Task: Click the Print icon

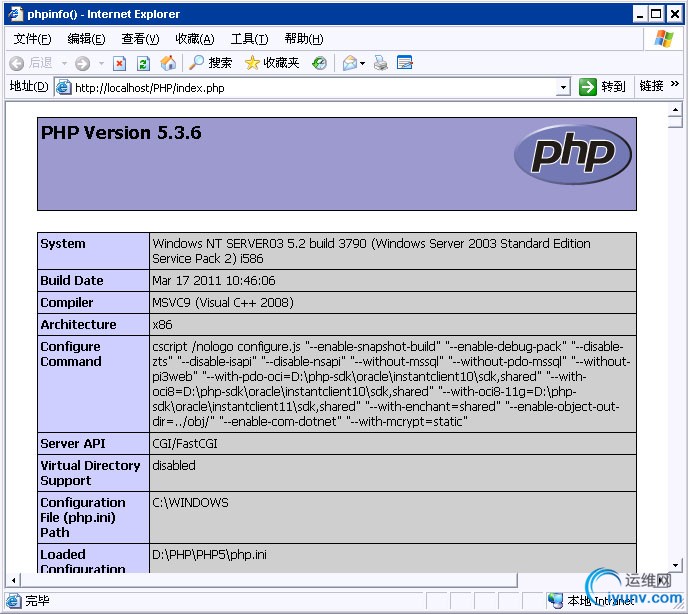Action: (x=380, y=63)
